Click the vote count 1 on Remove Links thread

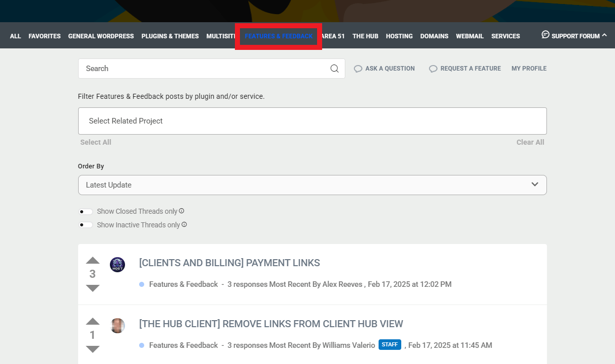tap(92, 335)
